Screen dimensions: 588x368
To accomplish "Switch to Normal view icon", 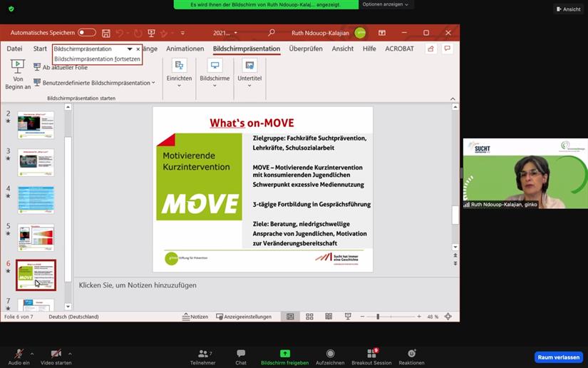I will pyautogui.click(x=290, y=317).
